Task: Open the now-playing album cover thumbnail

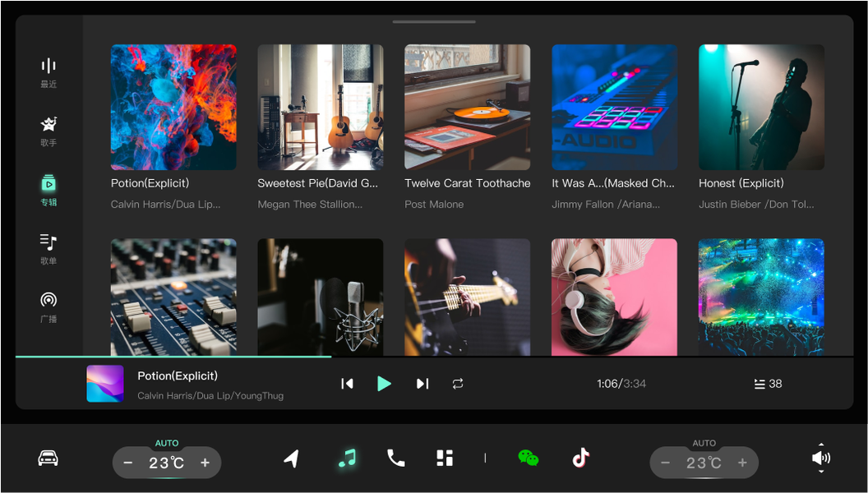Action: click(105, 384)
